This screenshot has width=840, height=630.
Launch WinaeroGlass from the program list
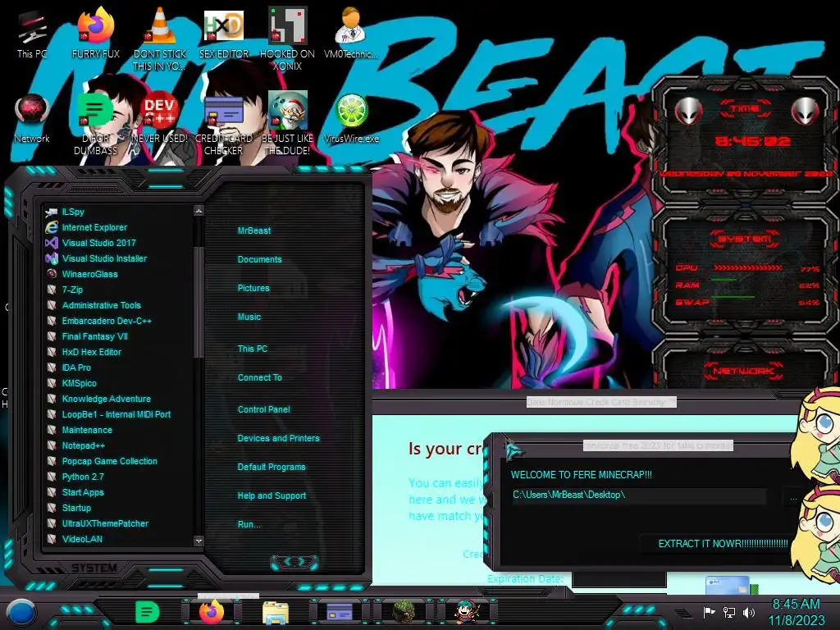click(x=89, y=274)
